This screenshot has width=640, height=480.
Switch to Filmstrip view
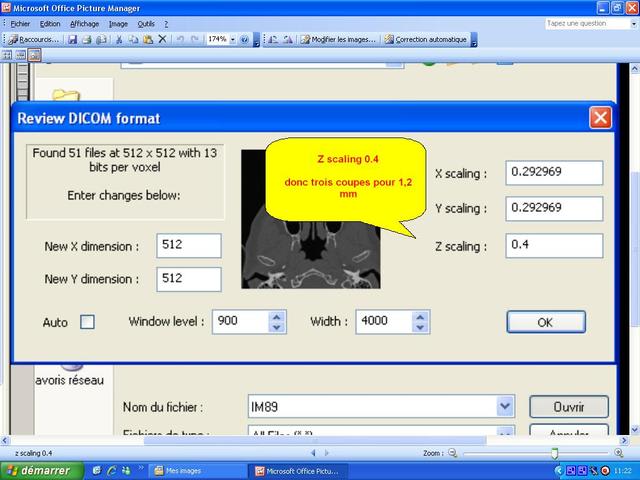click(20, 55)
